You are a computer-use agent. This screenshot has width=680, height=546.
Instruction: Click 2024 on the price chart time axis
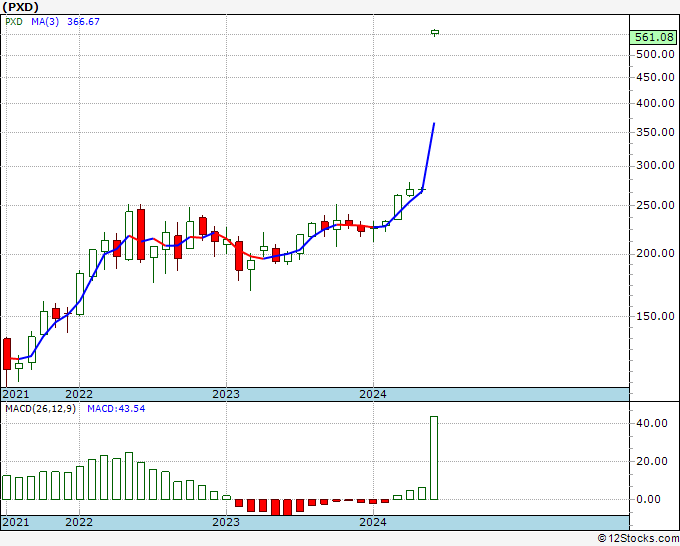373,394
